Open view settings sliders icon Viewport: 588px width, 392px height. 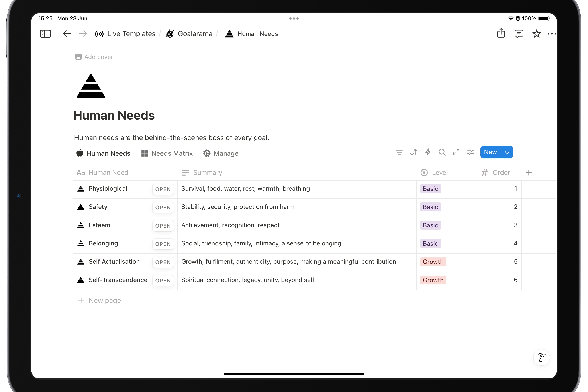(470, 152)
